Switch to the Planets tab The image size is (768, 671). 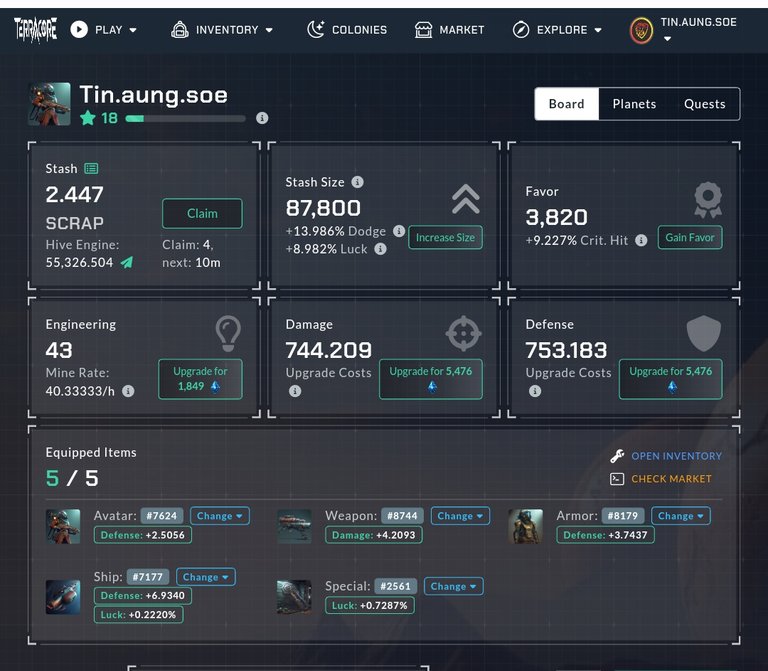634,104
